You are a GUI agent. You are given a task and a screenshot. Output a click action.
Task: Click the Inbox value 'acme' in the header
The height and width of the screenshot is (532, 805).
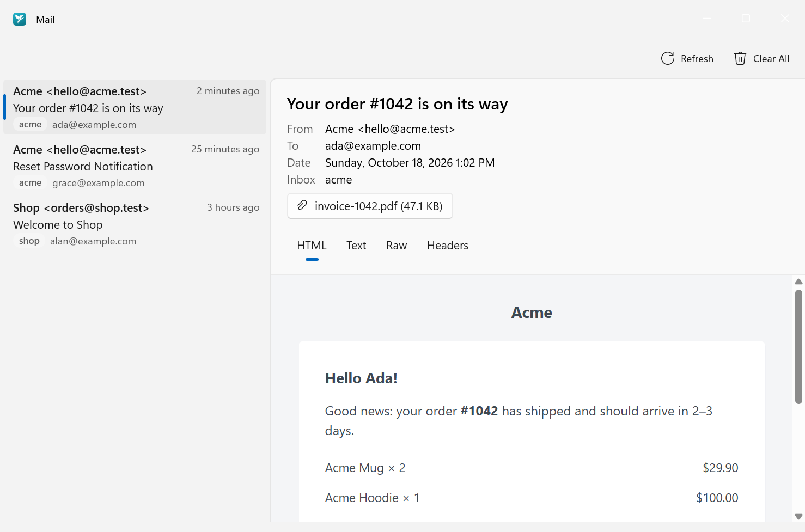point(338,180)
